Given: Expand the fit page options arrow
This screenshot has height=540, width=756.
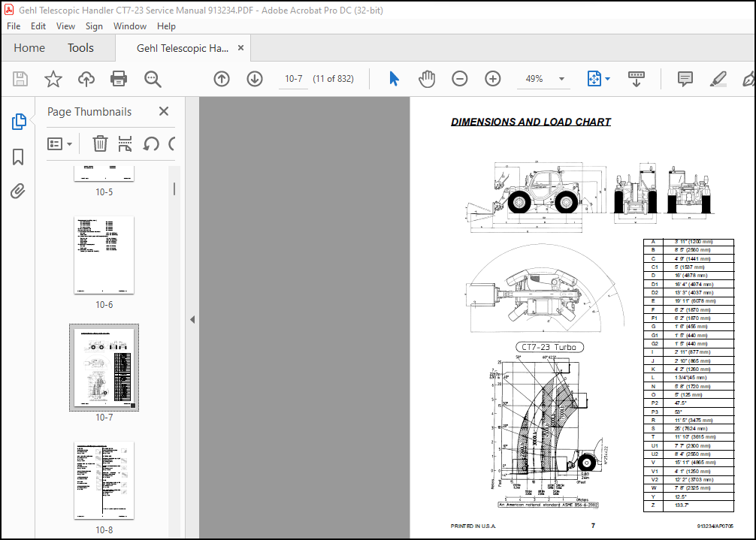Looking at the screenshot, I should point(607,79).
